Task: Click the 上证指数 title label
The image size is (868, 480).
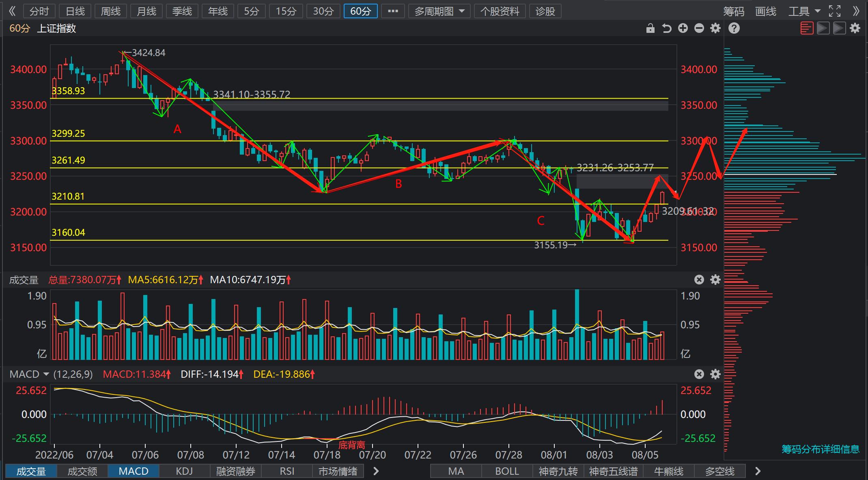Action: point(56,28)
